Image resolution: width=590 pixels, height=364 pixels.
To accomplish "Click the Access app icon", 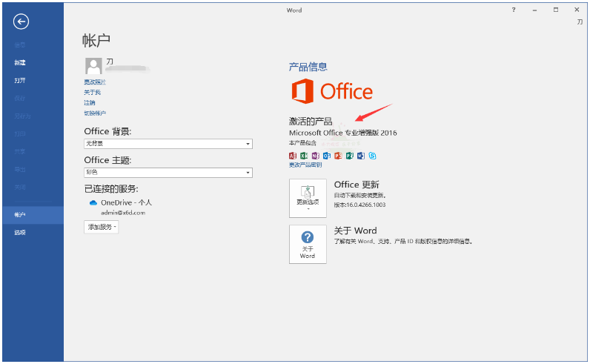I will coord(293,156).
